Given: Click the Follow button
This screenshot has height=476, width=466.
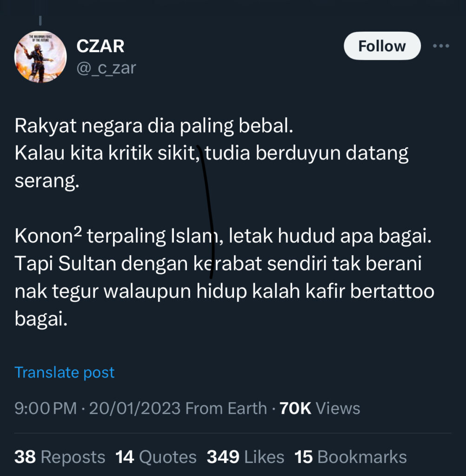Looking at the screenshot, I should click(x=382, y=46).
